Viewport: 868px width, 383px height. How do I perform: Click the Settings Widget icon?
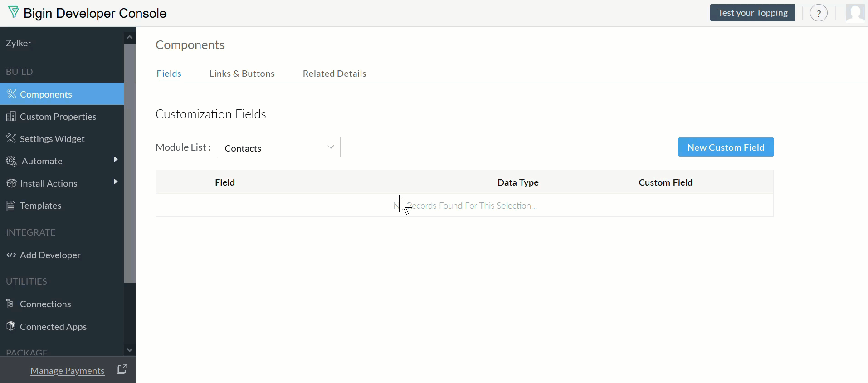click(x=11, y=138)
